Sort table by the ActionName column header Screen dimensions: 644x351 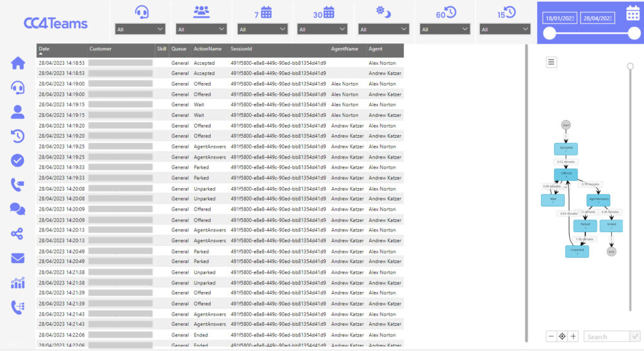[208, 49]
